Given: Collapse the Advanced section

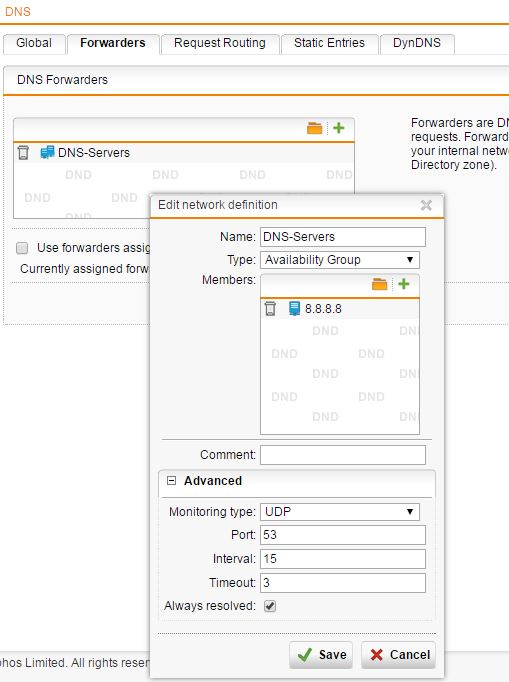Looking at the screenshot, I should 172,481.
